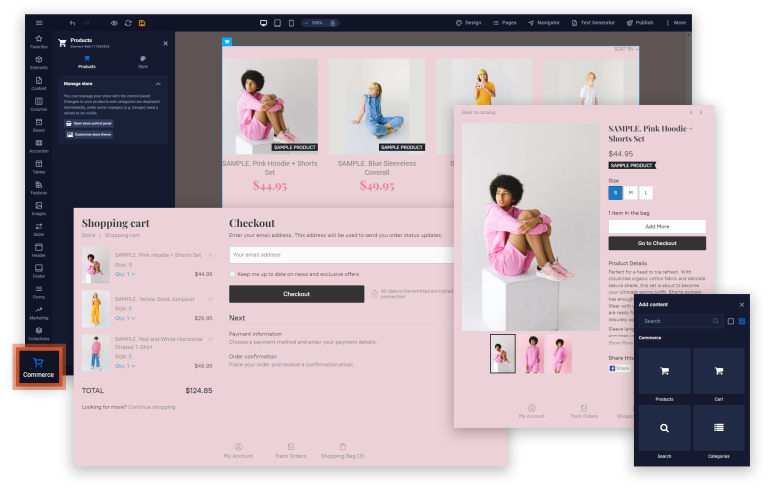Select size M option
Image resolution: width=768 pixels, height=488 pixels.
pos(631,192)
